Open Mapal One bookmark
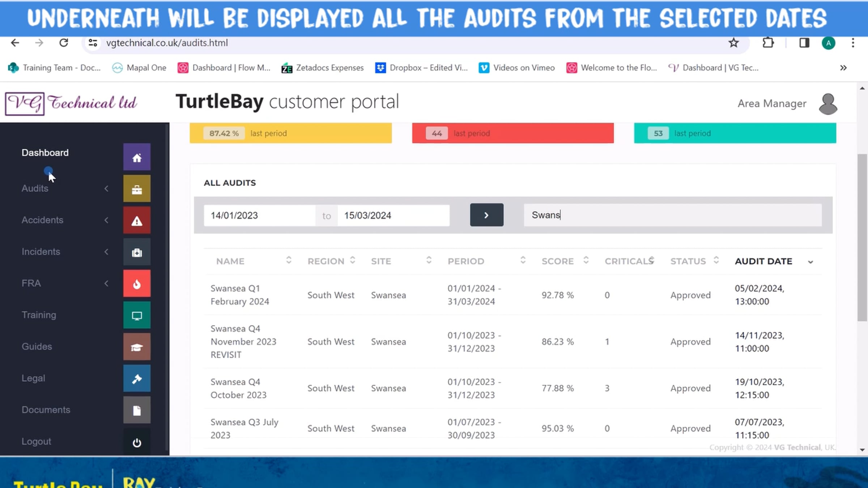The width and height of the screenshot is (868, 488). point(139,68)
